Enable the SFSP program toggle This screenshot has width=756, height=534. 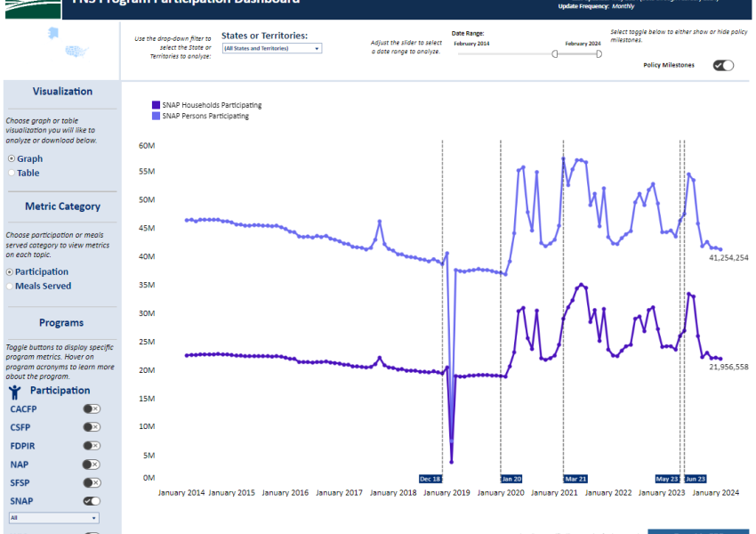pyautogui.click(x=92, y=482)
